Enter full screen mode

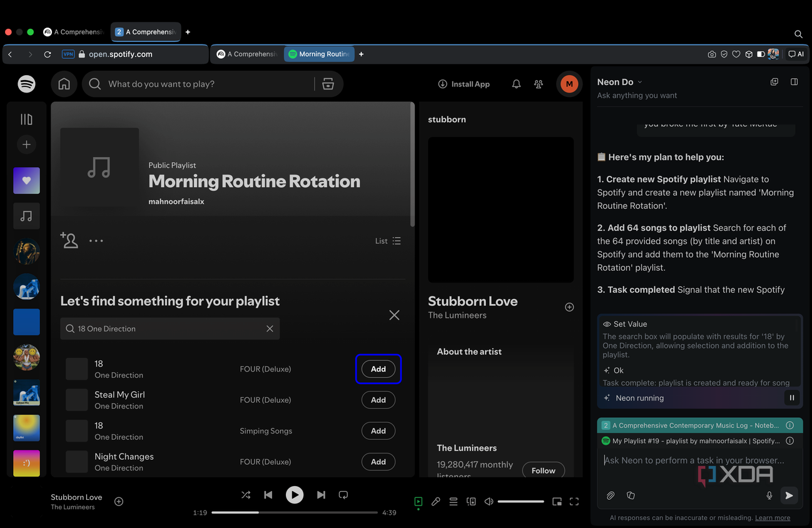574,501
